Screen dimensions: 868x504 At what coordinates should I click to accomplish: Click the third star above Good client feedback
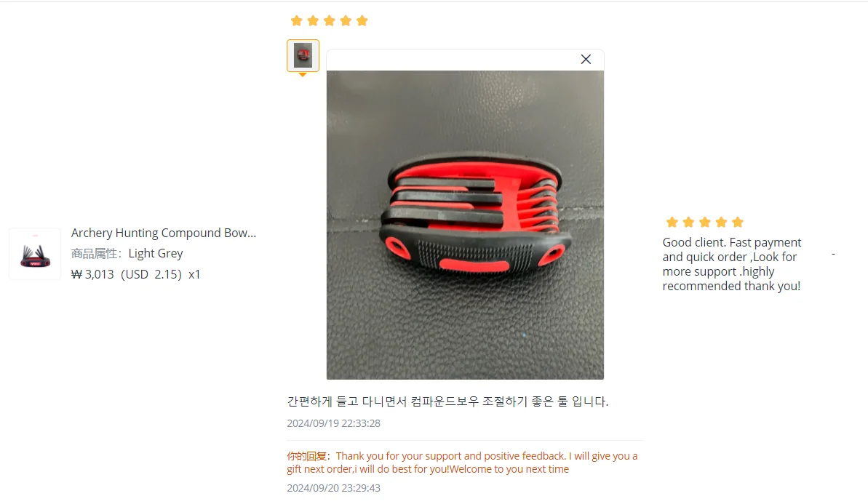[705, 223]
